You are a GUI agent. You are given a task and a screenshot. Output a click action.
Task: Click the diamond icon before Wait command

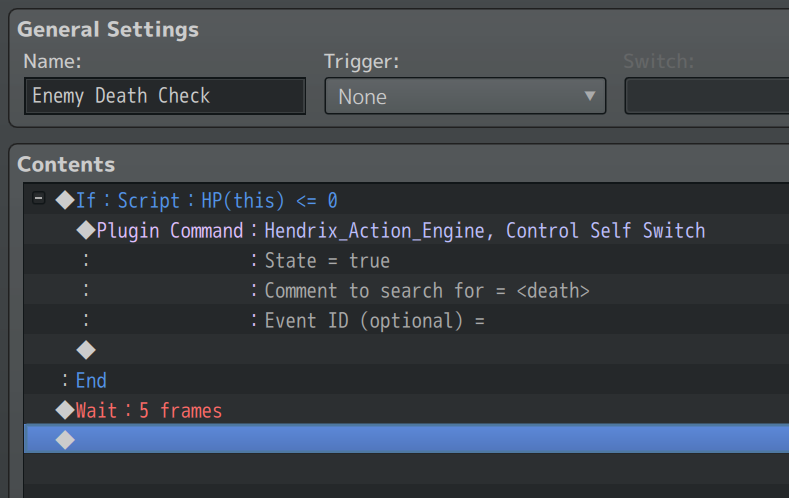(65, 409)
